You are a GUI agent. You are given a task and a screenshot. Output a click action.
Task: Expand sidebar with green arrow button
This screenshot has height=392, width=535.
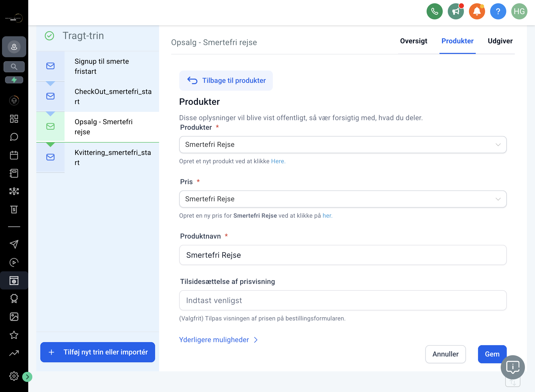[x=27, y=377]
